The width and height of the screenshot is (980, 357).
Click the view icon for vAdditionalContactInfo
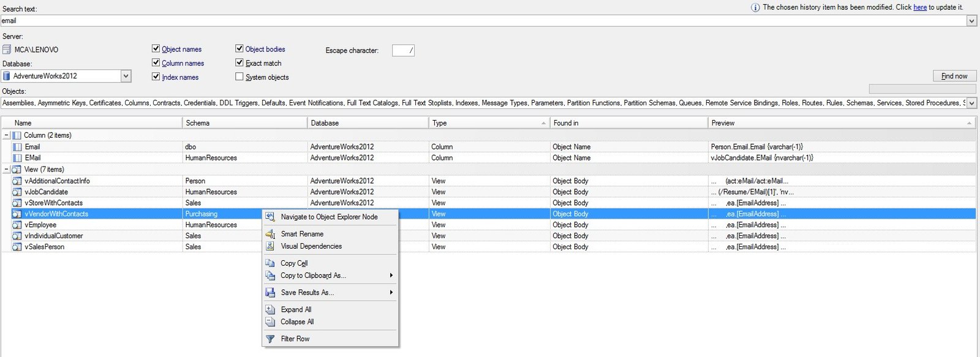click(x=17, y=181)
